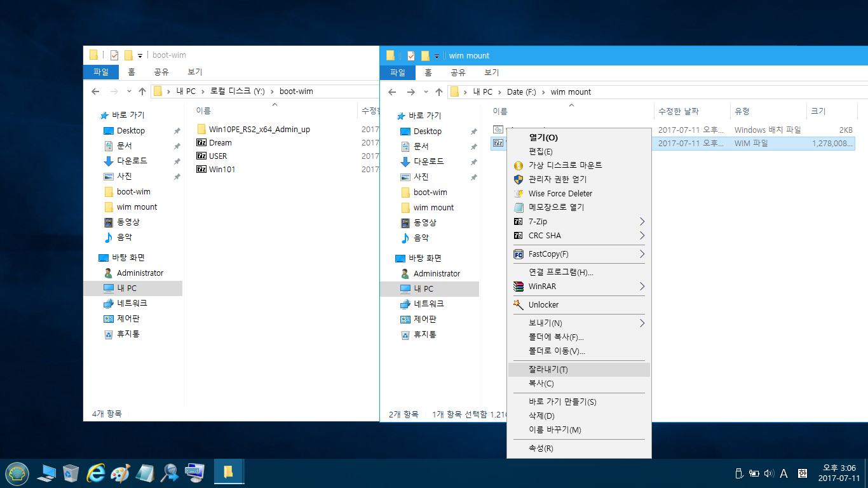Click up-folder arrow in wim mount window
Viewport: 868px width, 488px height.
(x=439, y=92)
